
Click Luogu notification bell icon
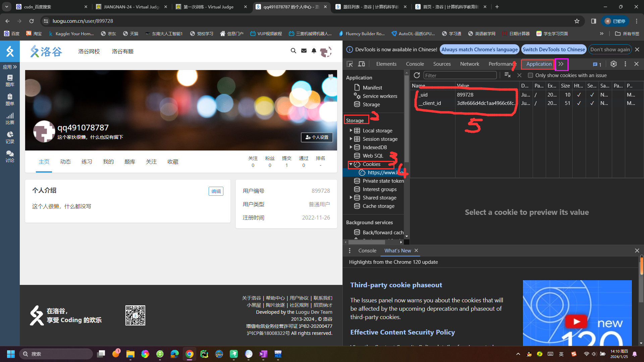(x=314, y=51)
